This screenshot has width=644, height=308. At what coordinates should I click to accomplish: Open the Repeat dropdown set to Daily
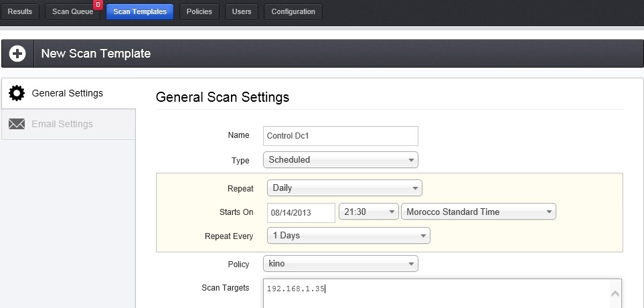(344, 188)
